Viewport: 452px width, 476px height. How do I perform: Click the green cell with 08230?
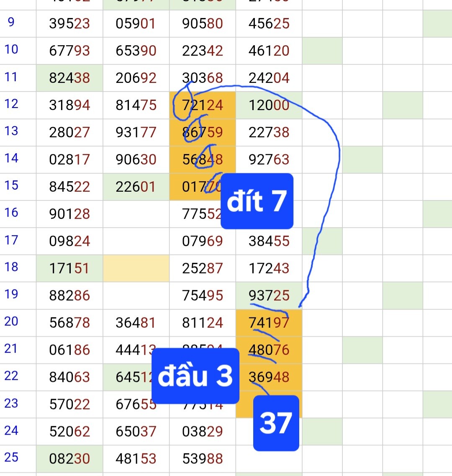(69, 459)
